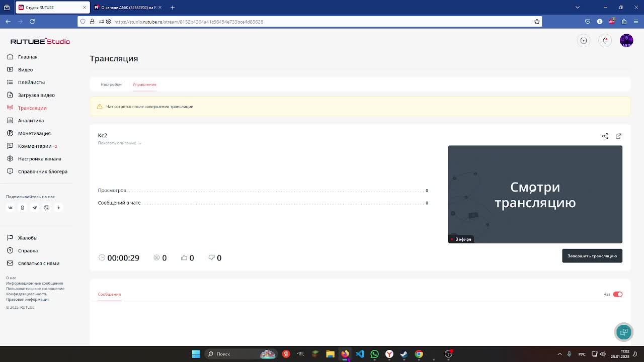Open the О нас footer link
Screen dimensions: 644x362
(x=11, y=278)
